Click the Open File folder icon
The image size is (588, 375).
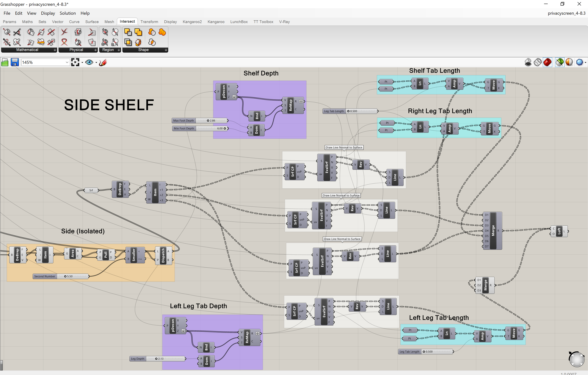pyautogui.click(x=5, y=62)
